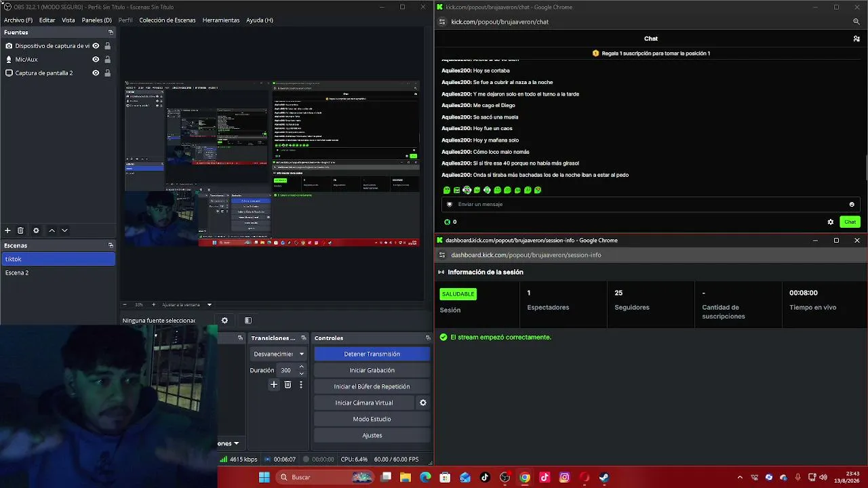This screenshot has width=868, height=488.
Task: Increase the transition Duración value
Action: pos(302,367)
